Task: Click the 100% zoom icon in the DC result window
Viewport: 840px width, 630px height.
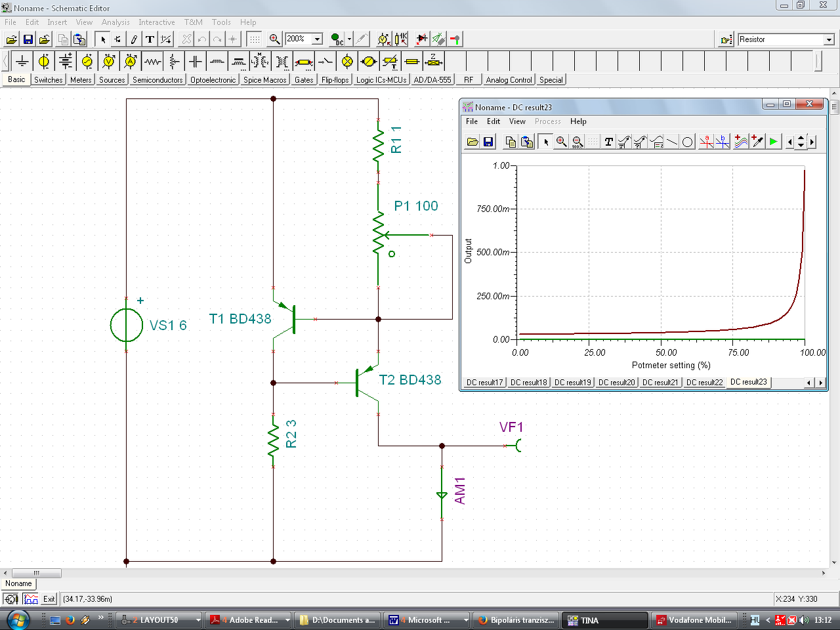Action: (x=577, y=142)
